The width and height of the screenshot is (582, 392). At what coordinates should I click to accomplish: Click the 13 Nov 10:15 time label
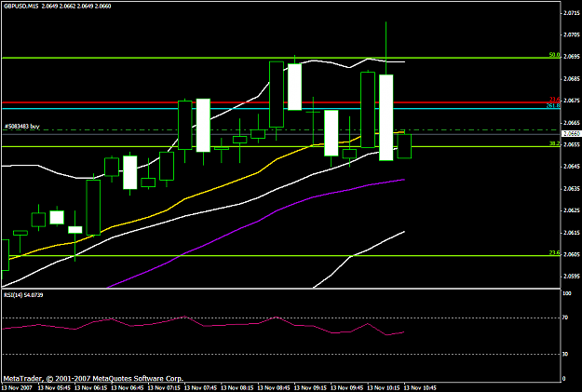tap(382, 388)
